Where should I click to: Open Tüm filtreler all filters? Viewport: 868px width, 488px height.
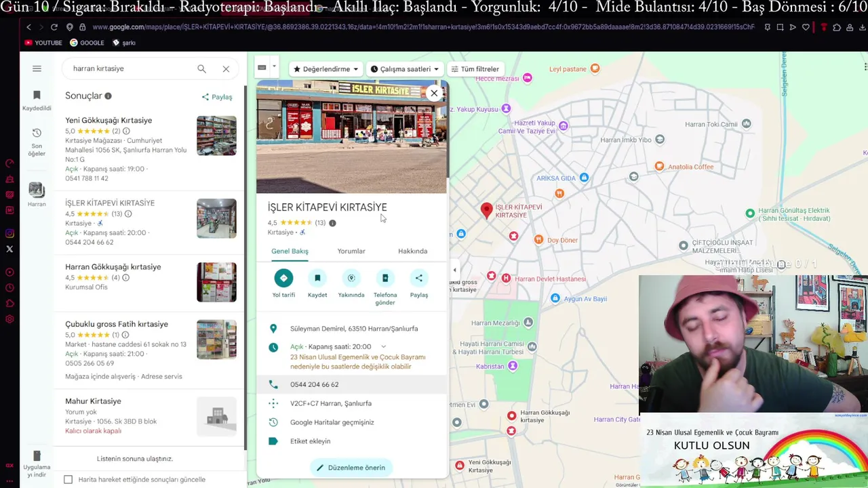[475, 69]
